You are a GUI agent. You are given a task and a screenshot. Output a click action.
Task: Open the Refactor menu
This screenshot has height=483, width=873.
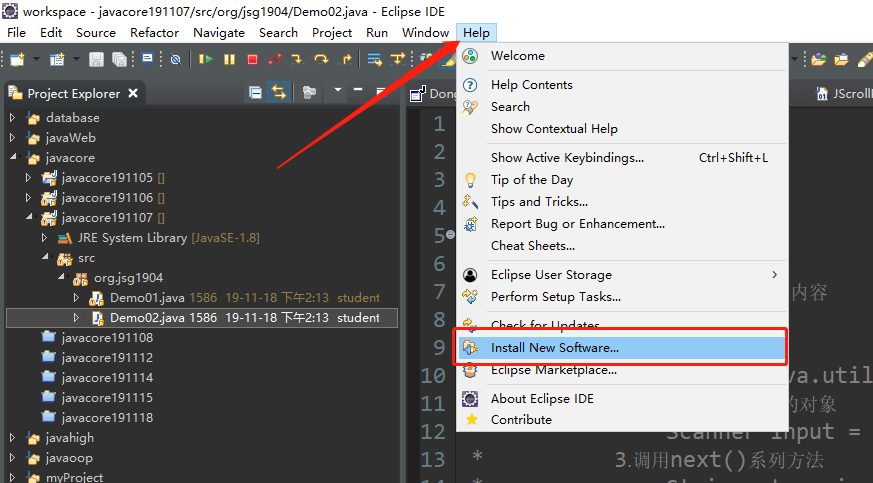tap(154, 33)
